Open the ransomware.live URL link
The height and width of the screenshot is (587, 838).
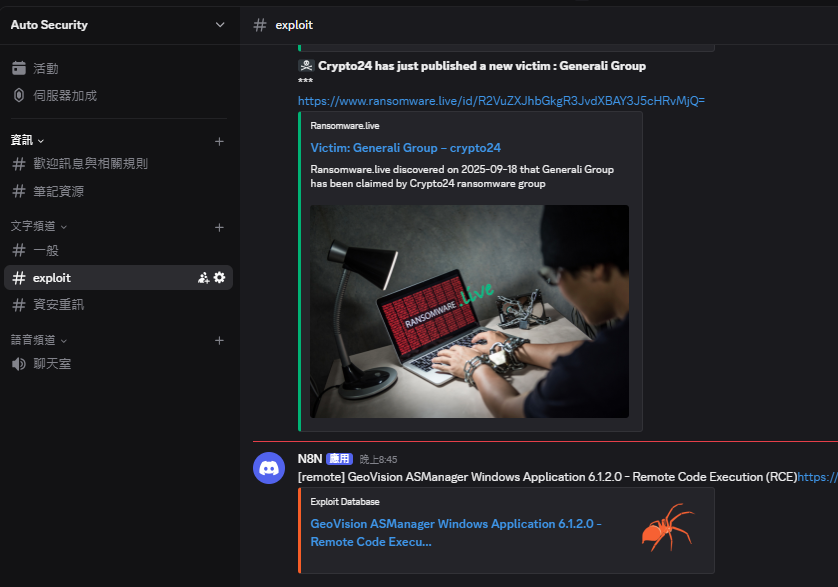[501, 101]
